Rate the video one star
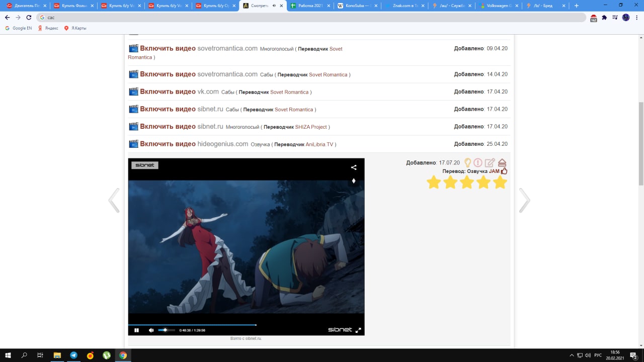This screenshot has height=362, width=644. (434, 183)
